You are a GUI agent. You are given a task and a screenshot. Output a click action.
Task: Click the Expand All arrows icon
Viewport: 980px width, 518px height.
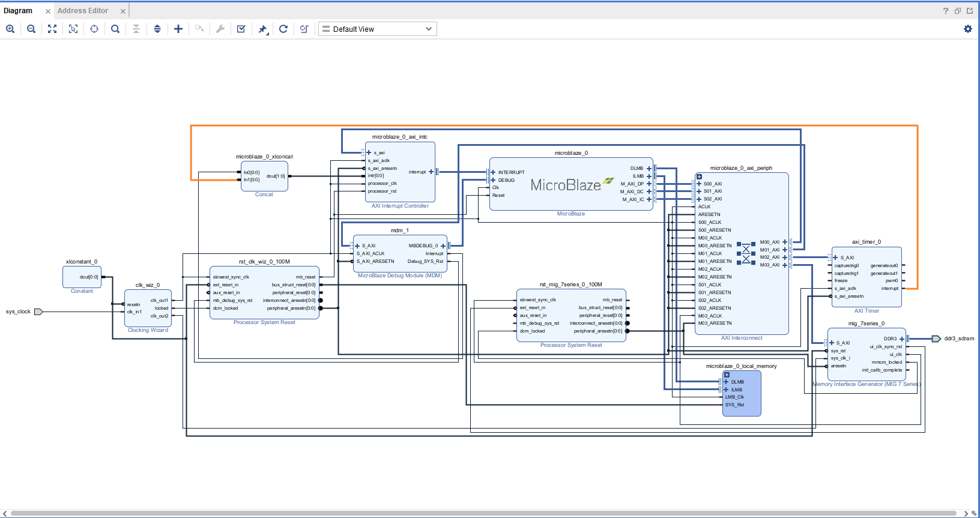pos(157,29)
